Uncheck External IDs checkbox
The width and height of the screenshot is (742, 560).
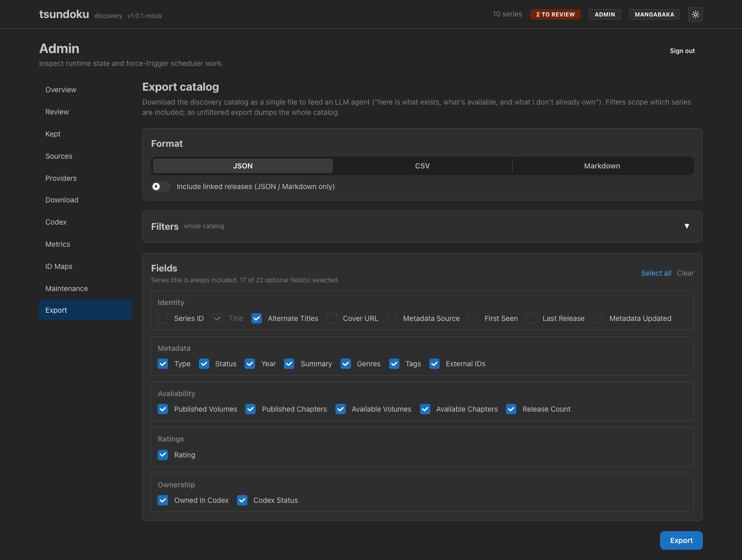[x=434, y=364]
